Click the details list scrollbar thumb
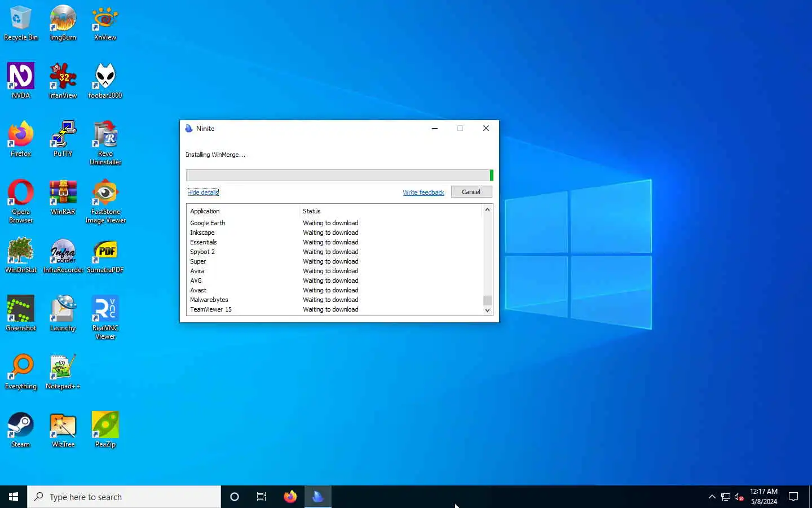 pos(488,300)
